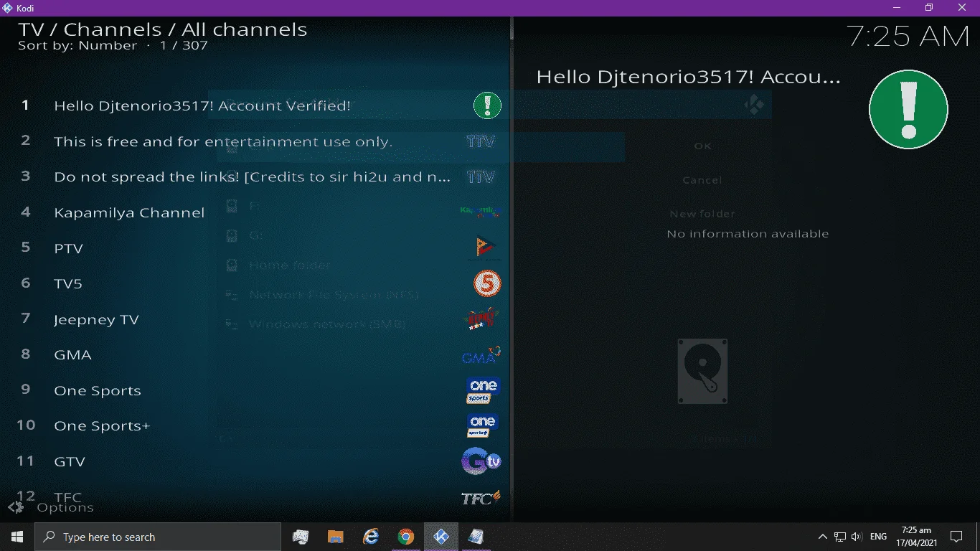Open the taskbar clock and calendar
Viewport: 980px width, 551px height.
pyautogui.click(x=916, y=537)
